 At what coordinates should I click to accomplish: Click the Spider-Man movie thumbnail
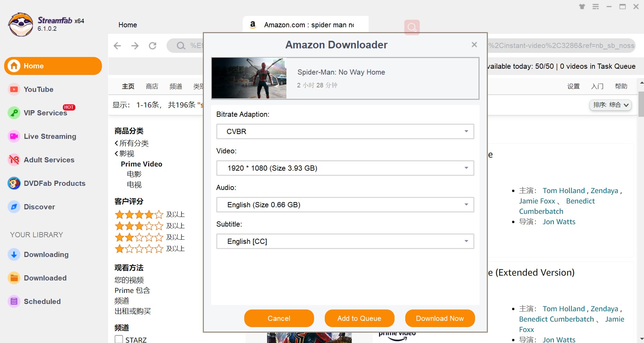249,78
